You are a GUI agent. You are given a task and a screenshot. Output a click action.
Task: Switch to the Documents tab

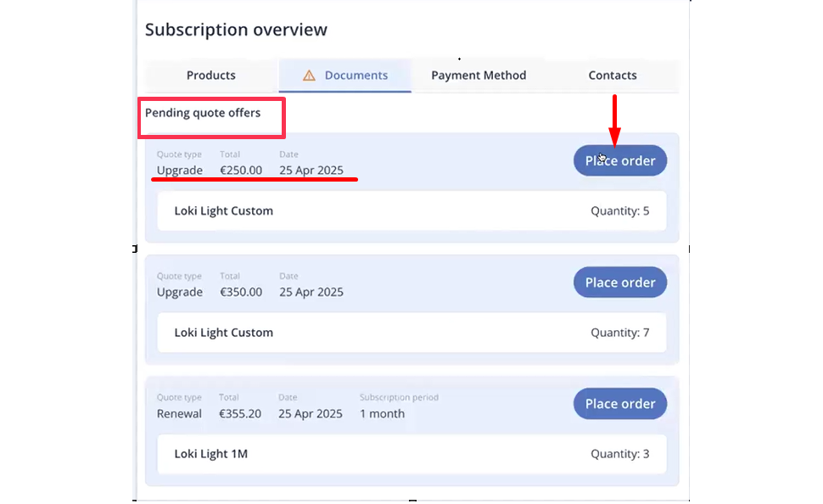pyautogui.click(x=344, y=75)
